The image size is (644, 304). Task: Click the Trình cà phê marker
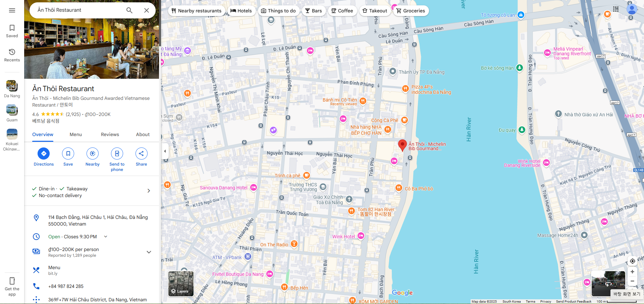[x=306, y=175]
